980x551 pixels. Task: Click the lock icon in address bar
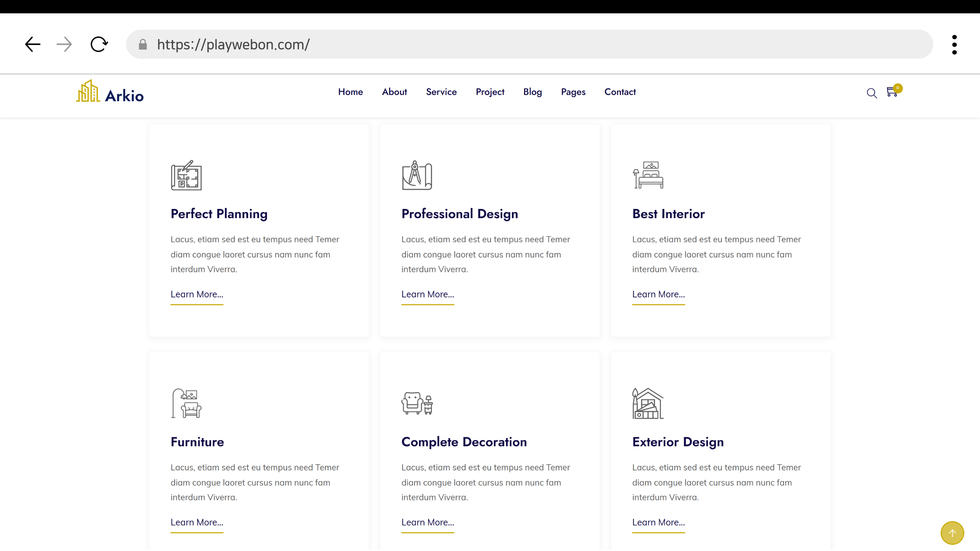click(x=143, y=44)
